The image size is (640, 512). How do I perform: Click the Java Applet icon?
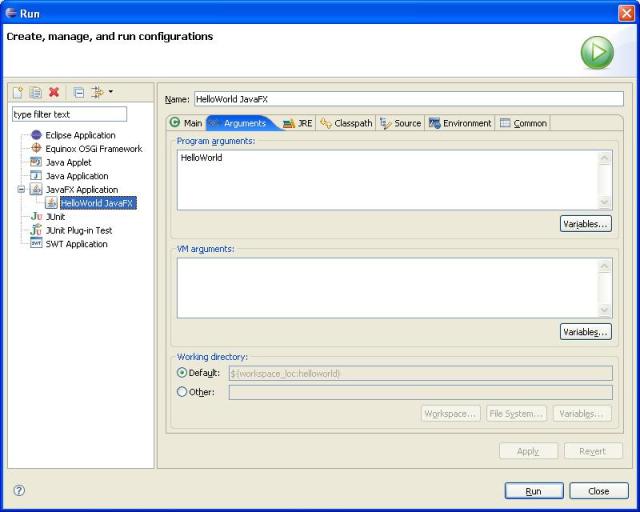[36, 162]
